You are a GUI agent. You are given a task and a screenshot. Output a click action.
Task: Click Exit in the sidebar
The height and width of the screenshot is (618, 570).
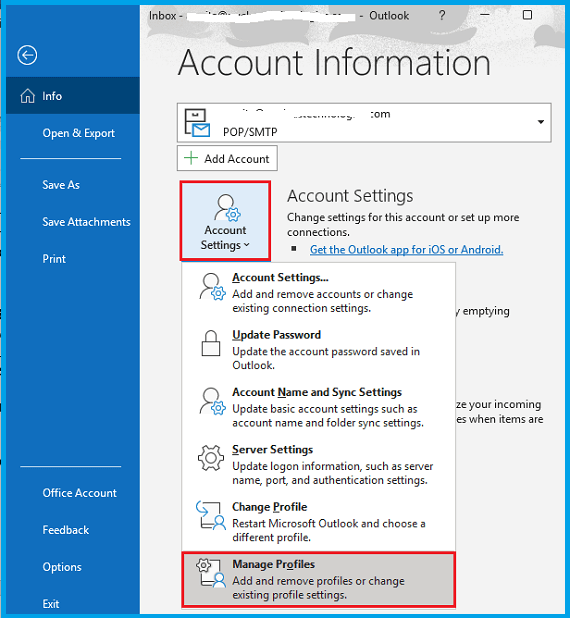coord(51,604)
